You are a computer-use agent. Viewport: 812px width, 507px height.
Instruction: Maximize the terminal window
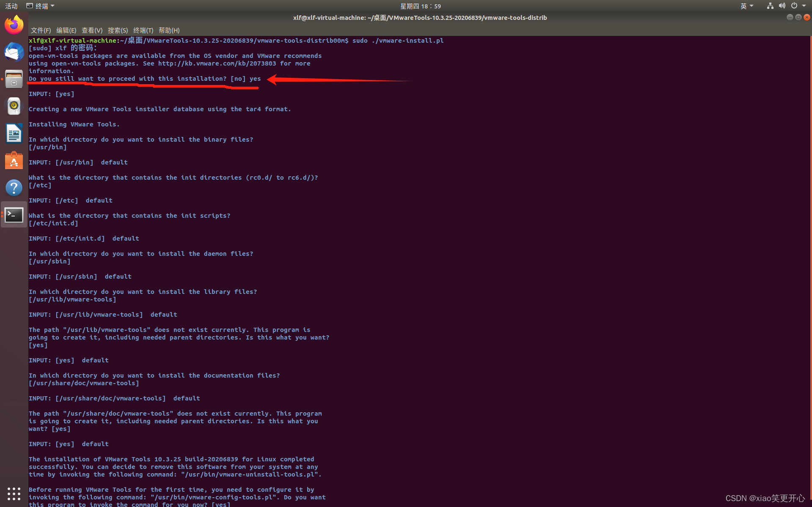click(798, 17)
